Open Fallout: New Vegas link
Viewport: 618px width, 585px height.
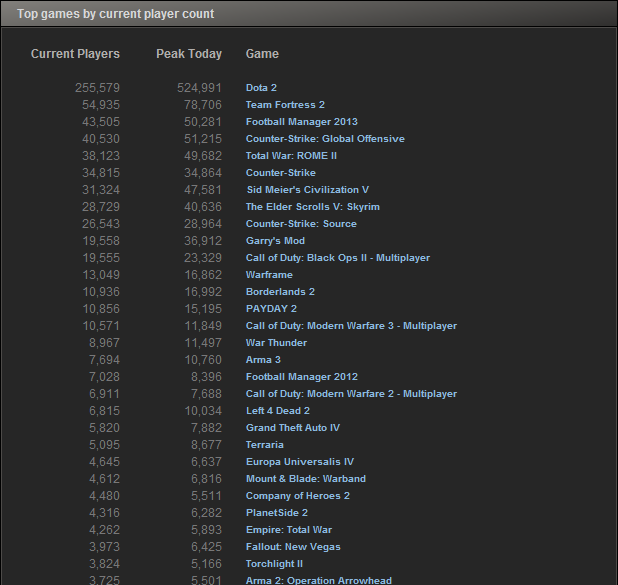click(293, 547)
